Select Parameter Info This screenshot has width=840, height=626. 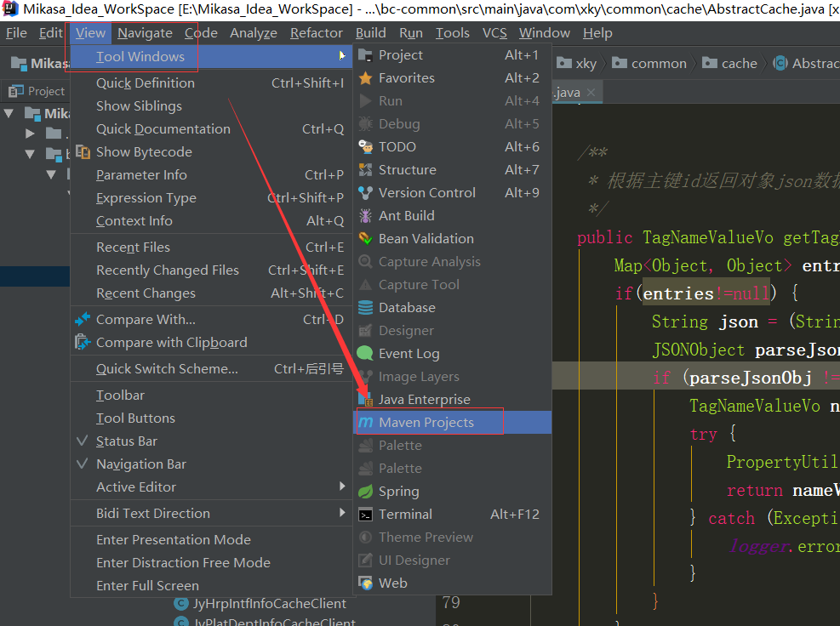pyautogui.click(x=211, y=175)
